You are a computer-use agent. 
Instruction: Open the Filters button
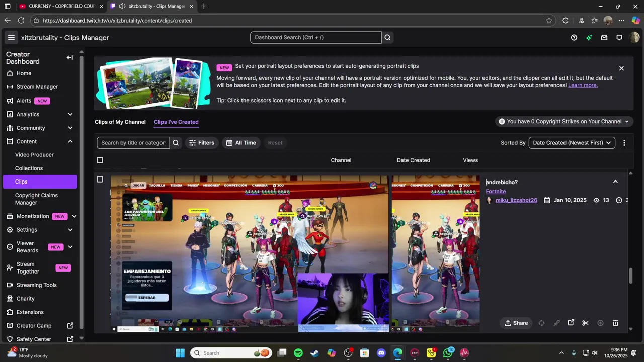(x=201, y=143)
